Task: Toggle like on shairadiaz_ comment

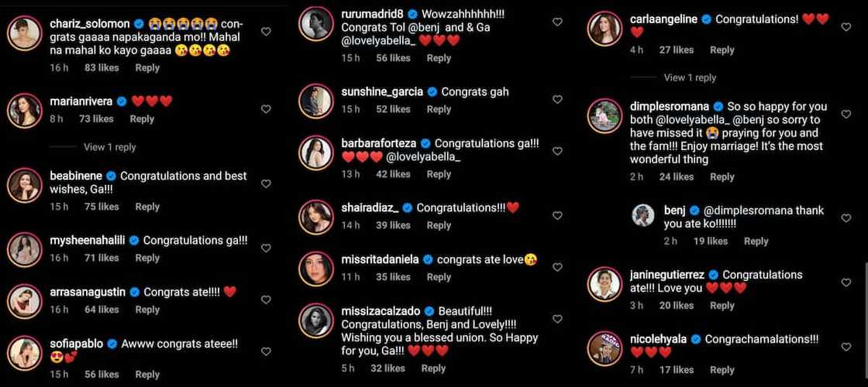Action: point(557,216)
